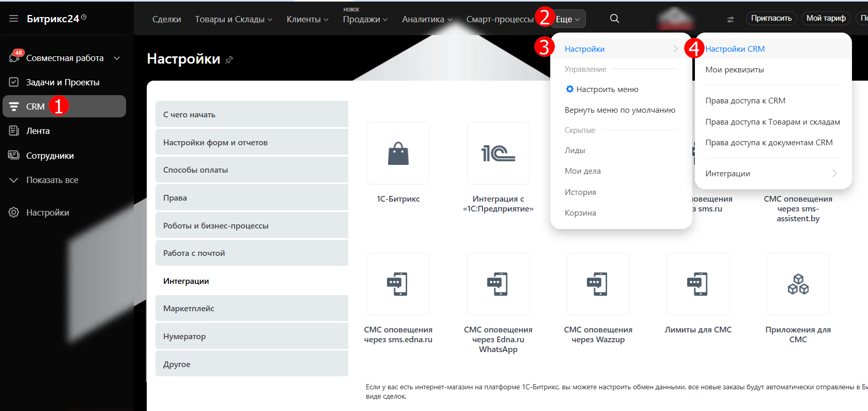Open the Права section tab

tap(252, 197)
